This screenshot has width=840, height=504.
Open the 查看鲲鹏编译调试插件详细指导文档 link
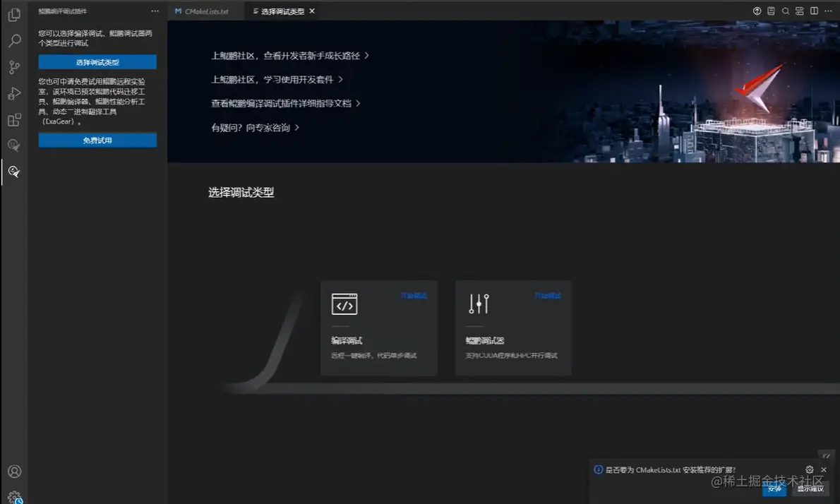click(286, 103)
